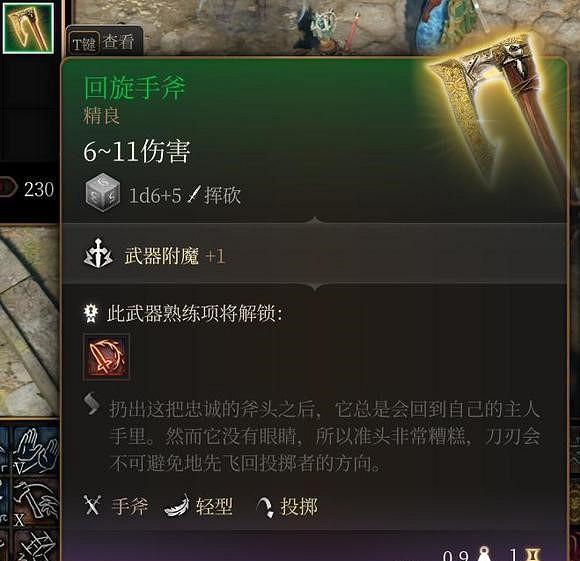Click the slashing damage icon before 挥砍
Image resolution: width=580 pixels, height=561 pixels.
click(x=194, y=194)
